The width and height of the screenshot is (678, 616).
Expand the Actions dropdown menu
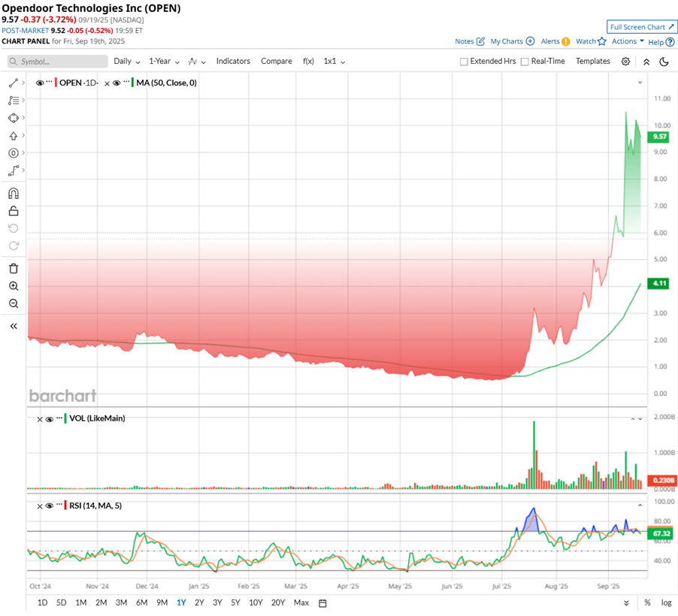click(628, 41)
